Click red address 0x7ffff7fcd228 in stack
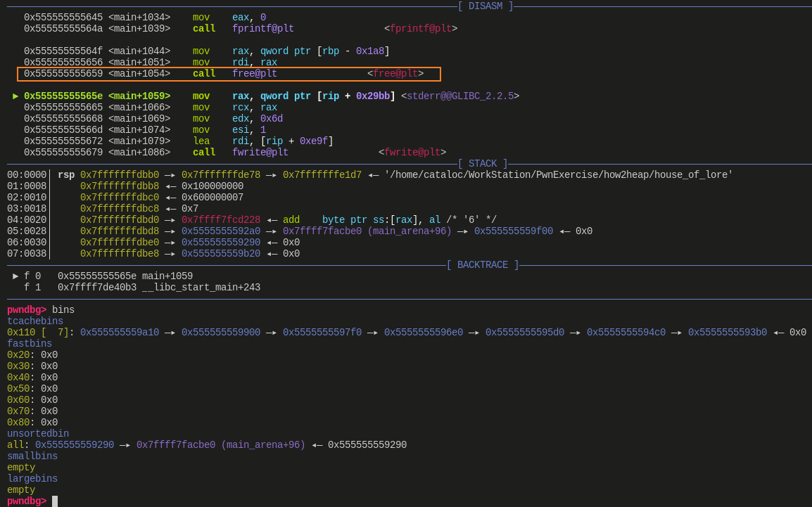 [220, 220]
